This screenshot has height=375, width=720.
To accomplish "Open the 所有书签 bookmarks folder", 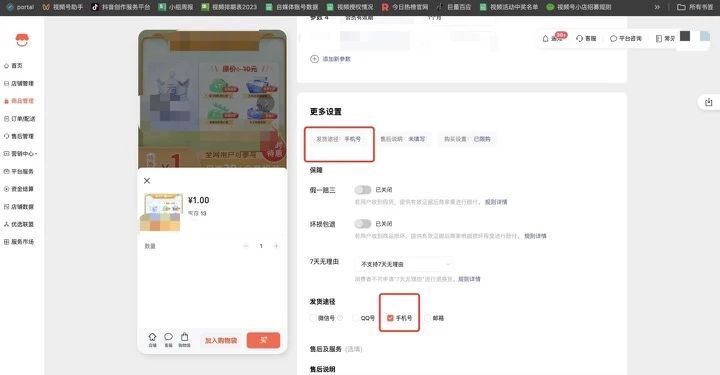I will [x=695, y=7].
